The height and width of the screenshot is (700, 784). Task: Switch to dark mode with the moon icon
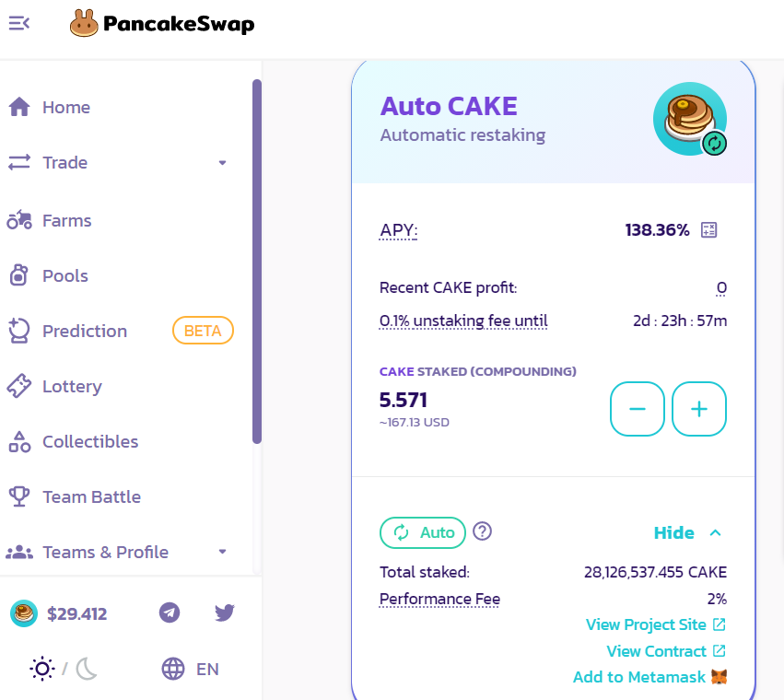pyautogui.click(x=86, y=669)
